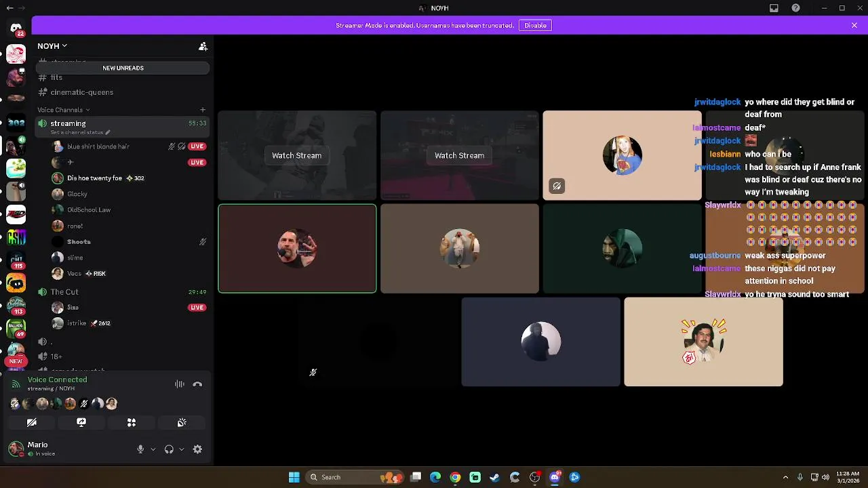The height and width of the screenshot is (488, 868).
Task: Open the 302 server icon
Action: pos(16,123)
